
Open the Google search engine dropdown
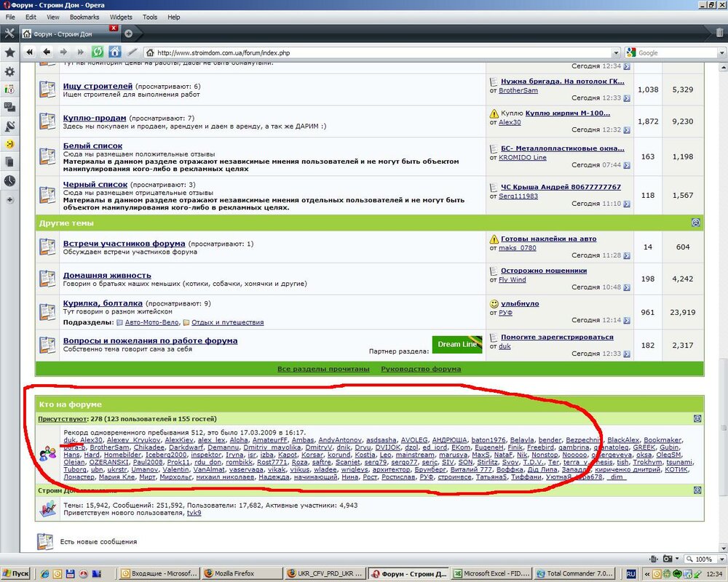click(721, 53)
